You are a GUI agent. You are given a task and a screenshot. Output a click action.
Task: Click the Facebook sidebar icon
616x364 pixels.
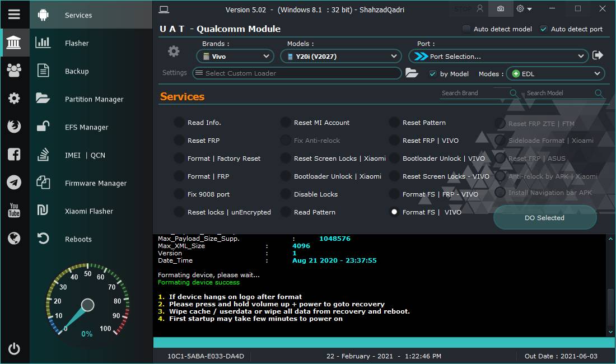click(x=14, y=155)
